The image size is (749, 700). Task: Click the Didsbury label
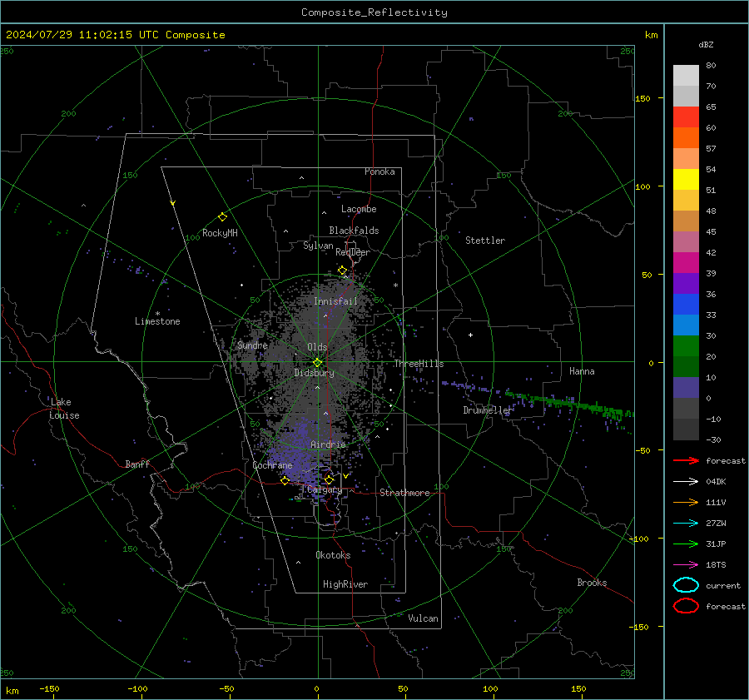[x=314, y=373]
